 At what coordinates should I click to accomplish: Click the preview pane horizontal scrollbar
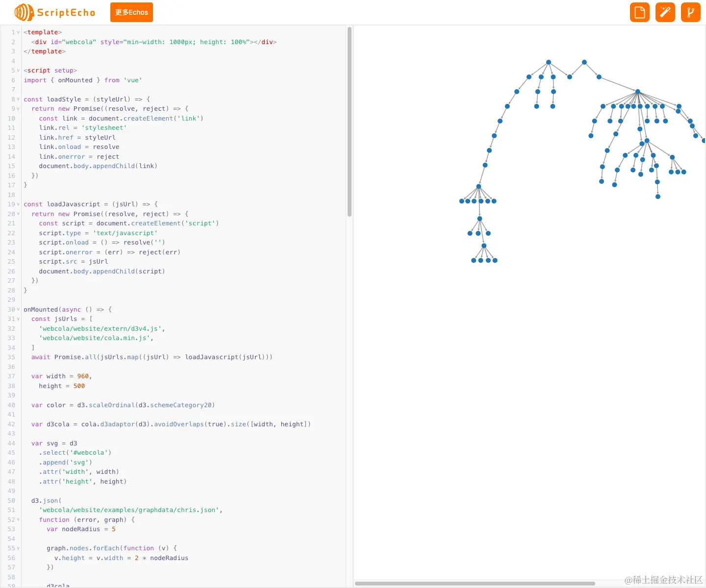475,584
